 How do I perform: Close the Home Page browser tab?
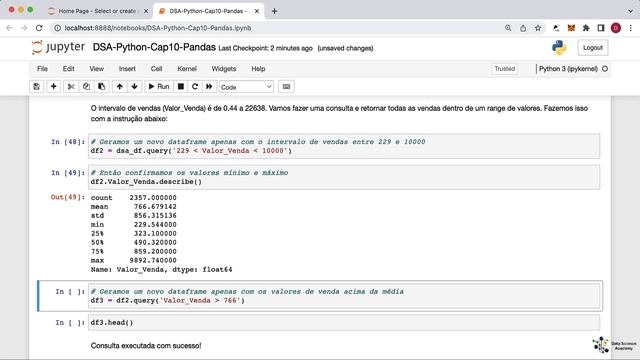click(146, 11)
